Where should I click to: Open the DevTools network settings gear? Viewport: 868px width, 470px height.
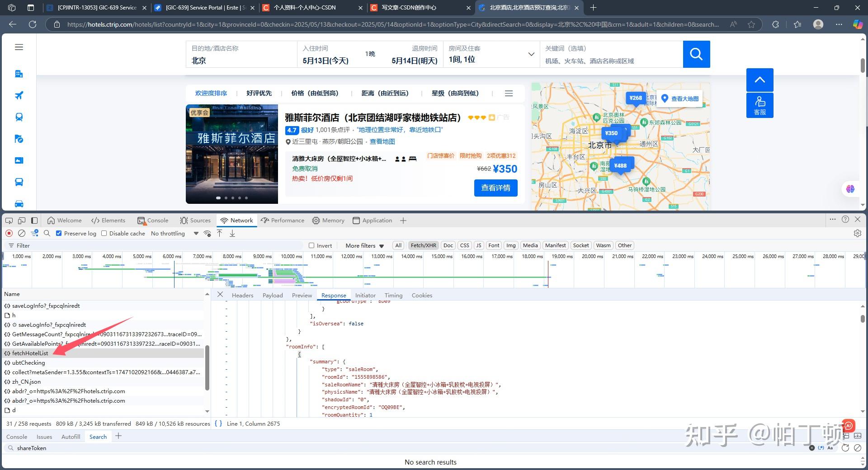pyautogui.click(x=857, y=233)
